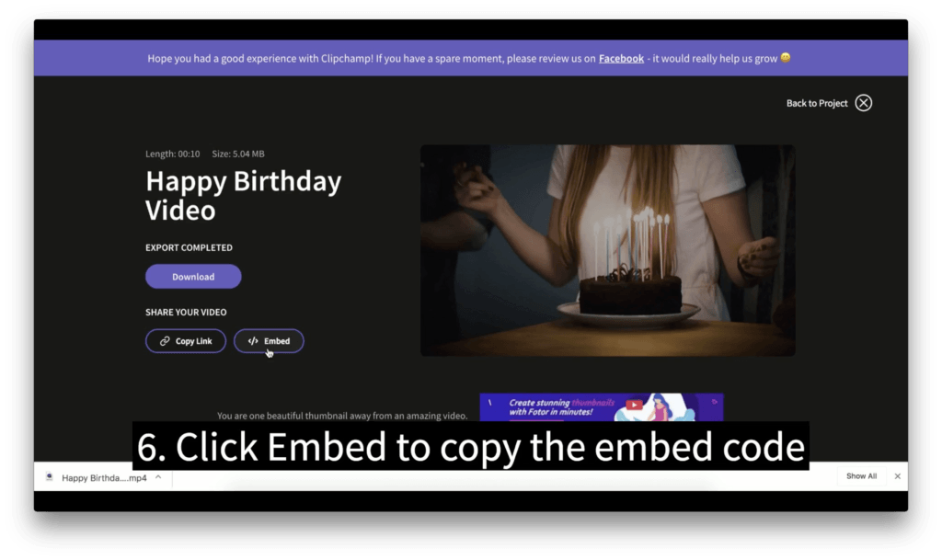Expand the downloaded file options chevron
The height and width of the screenshot is (560, 942).
(158, 477)
